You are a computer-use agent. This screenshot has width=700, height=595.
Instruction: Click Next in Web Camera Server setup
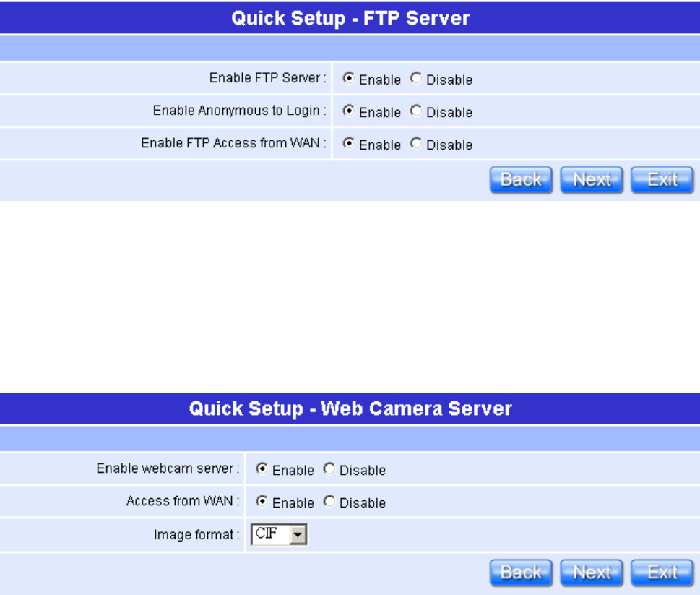click(592, 573)
